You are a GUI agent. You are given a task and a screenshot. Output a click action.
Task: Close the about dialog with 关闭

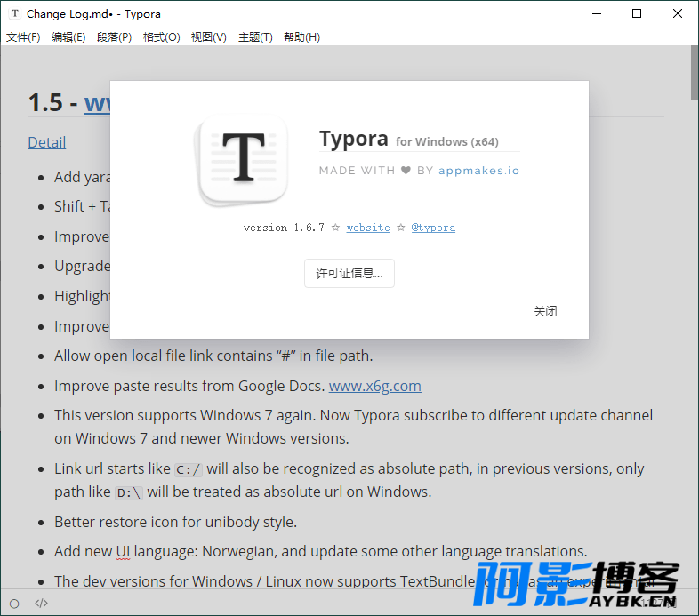(x=545, y=311)
